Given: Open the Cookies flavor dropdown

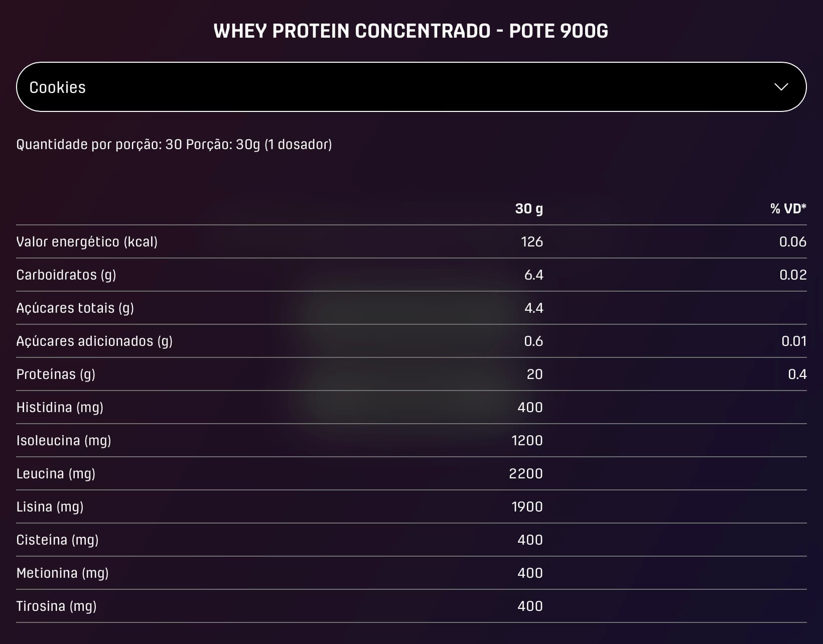Looking at the screenshot, I should coord(410,87).
